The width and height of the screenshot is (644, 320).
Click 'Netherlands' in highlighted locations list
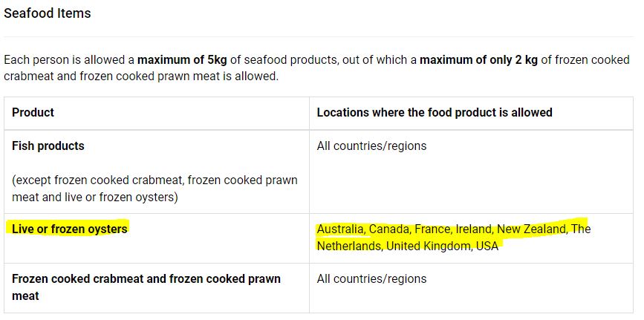tap(350, 246)
